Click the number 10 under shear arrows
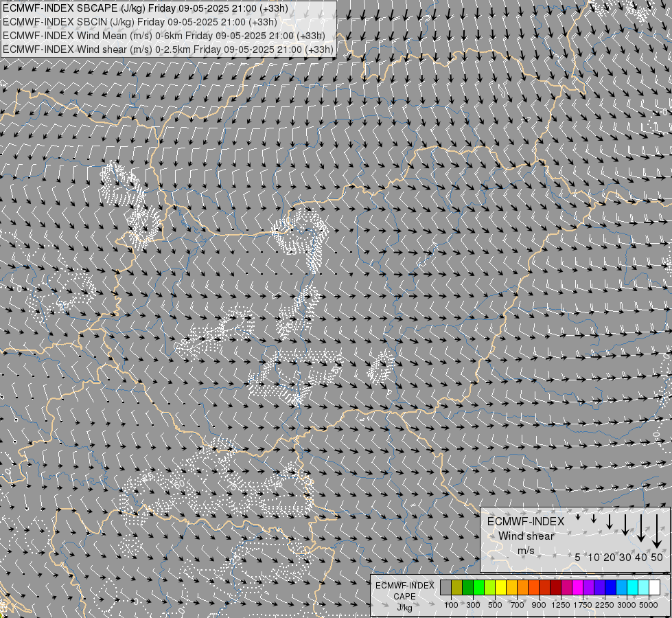672x618 pixels. [594, 557]
